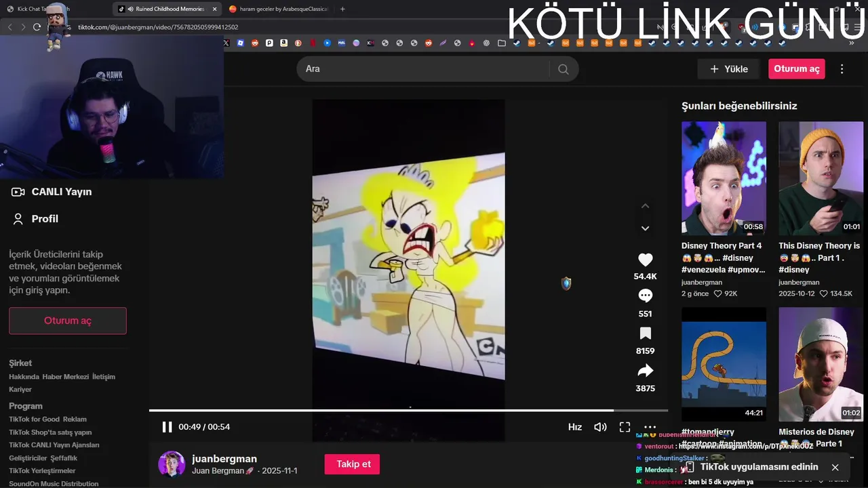Save video with bookmark icon
This screenshot has height=488, width=868.
tap(646, 333)
